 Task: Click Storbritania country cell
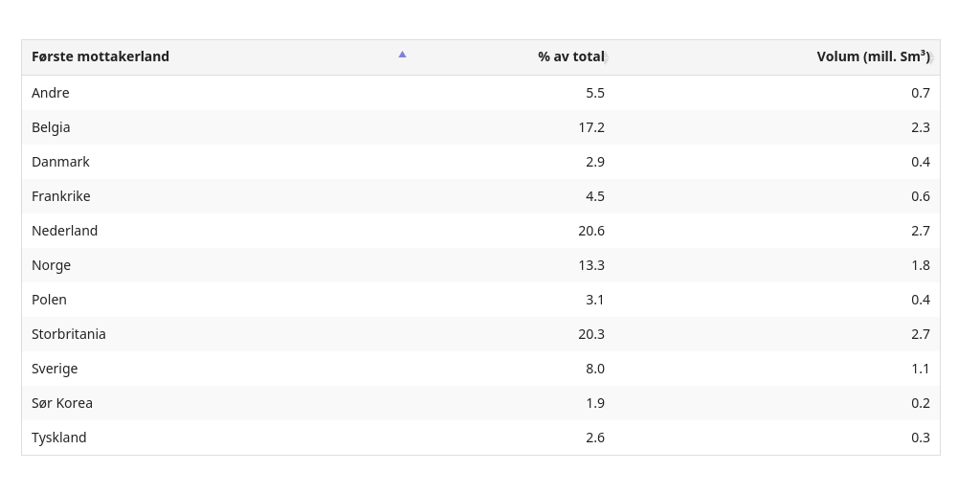pos(69,334)
